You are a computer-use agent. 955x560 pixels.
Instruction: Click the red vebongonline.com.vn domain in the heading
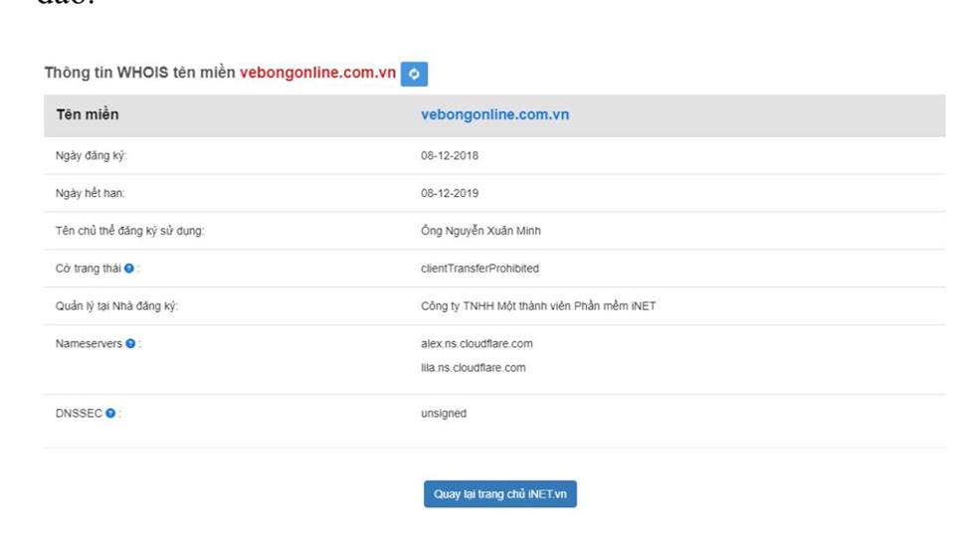317,74
